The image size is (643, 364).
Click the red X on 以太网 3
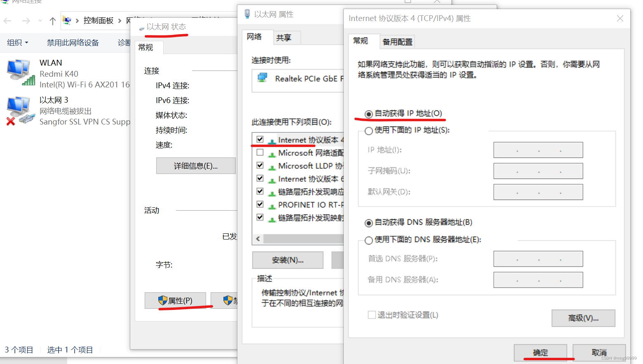pos(11,121)
